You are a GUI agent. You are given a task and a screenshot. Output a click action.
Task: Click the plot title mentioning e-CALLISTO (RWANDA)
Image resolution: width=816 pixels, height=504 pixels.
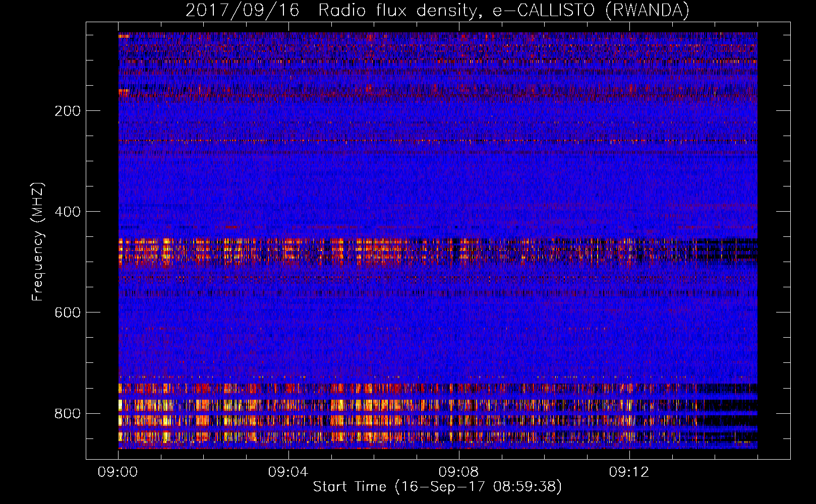pos(437,10)
